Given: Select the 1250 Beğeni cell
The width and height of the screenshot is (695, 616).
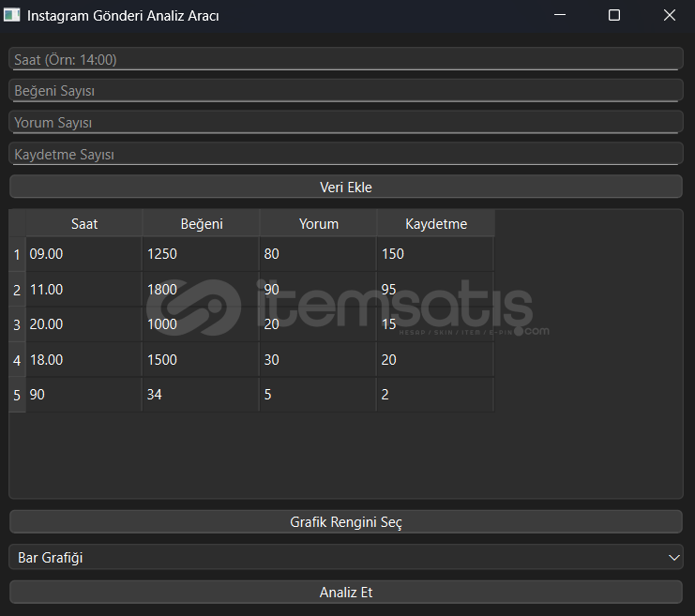Looking at the screenshot, I should click(202, 254).
